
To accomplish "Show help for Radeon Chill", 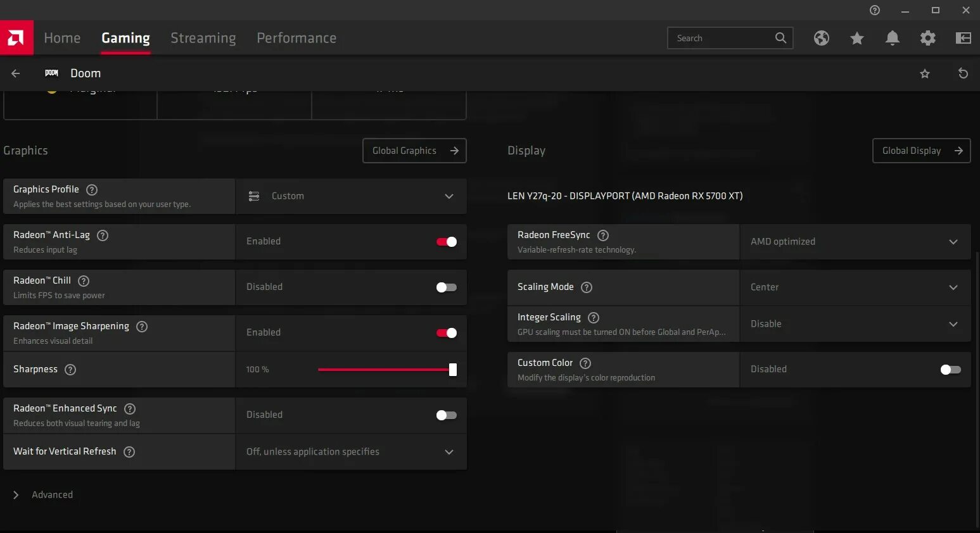I will (84, 281).
